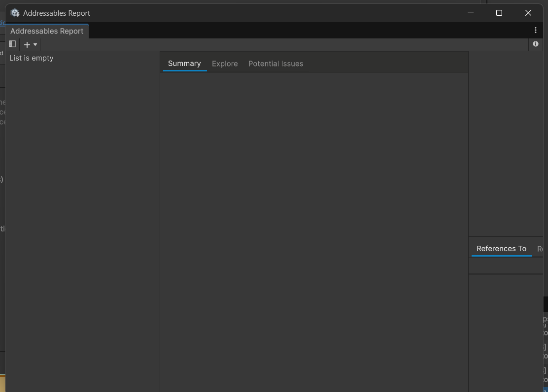The width and height of the screenshot is (548, 392).
Task: Toggle the info inspector icon
Action: [535, 44]
